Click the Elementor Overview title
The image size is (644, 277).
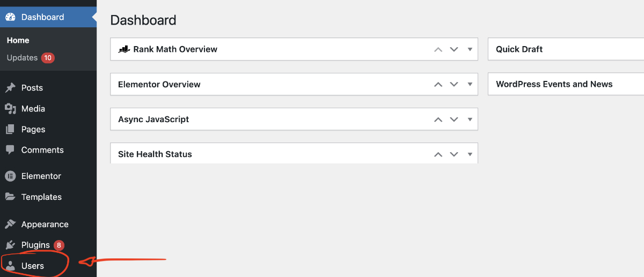159,85
